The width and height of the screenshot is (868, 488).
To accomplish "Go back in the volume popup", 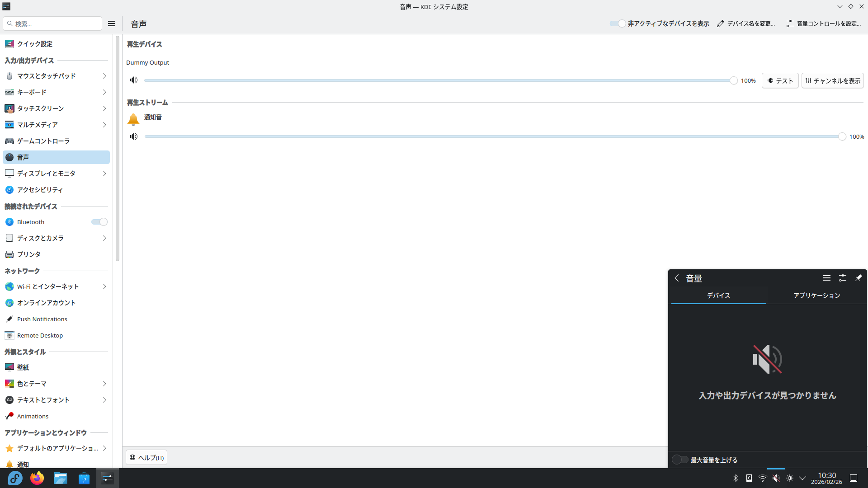I will pos(677,278).
